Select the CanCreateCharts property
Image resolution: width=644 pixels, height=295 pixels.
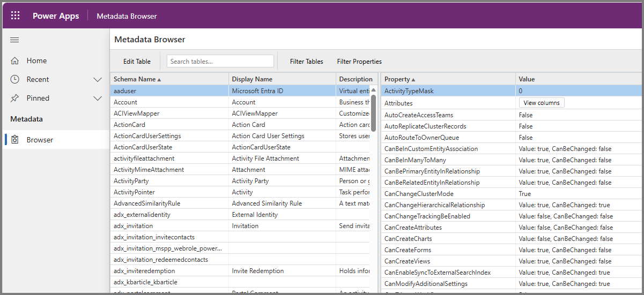(x=448, y=239)
